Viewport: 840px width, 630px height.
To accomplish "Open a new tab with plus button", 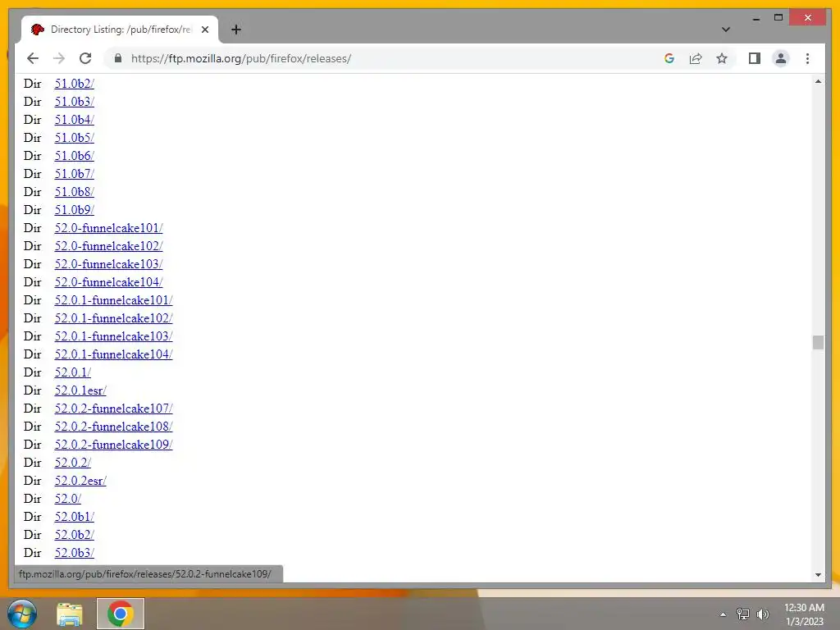I will point(235,30).
